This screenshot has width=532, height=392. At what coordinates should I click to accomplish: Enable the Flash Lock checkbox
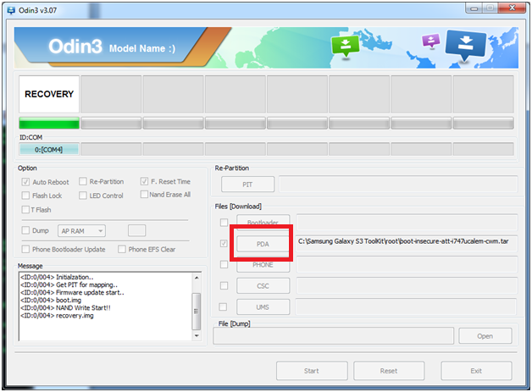click(25, 196)
